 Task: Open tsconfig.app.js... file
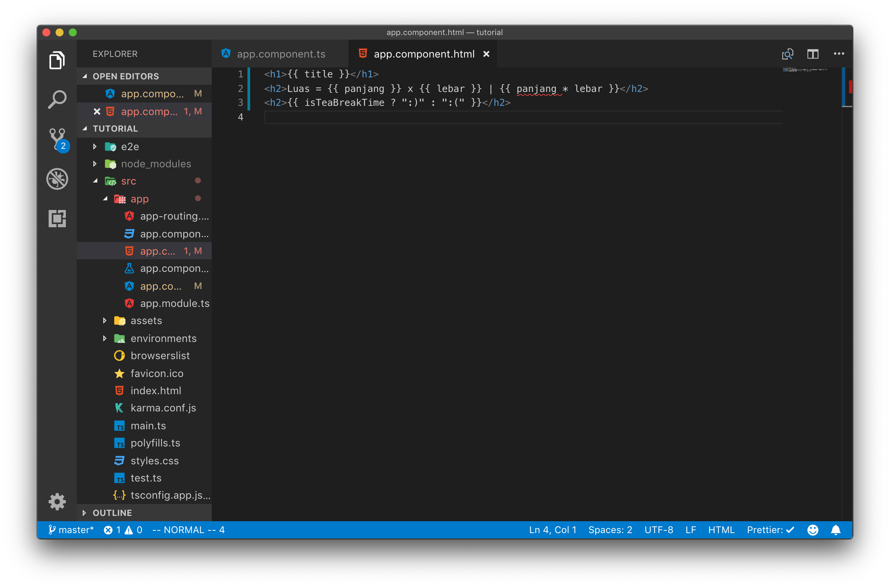[144, 495]
